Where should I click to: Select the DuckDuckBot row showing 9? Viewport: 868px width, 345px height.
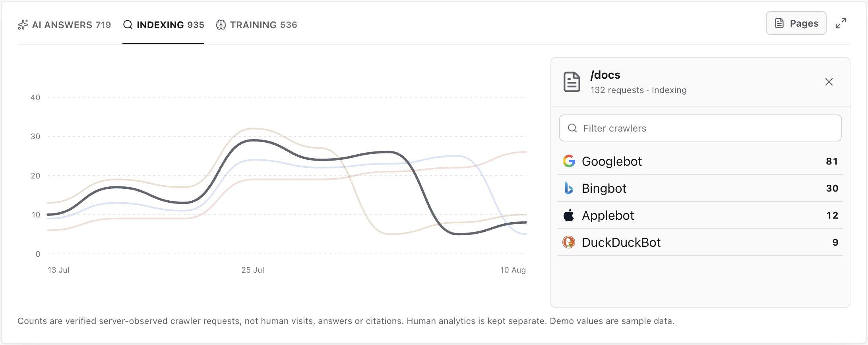pyautogui.click(x=700, y=242)
